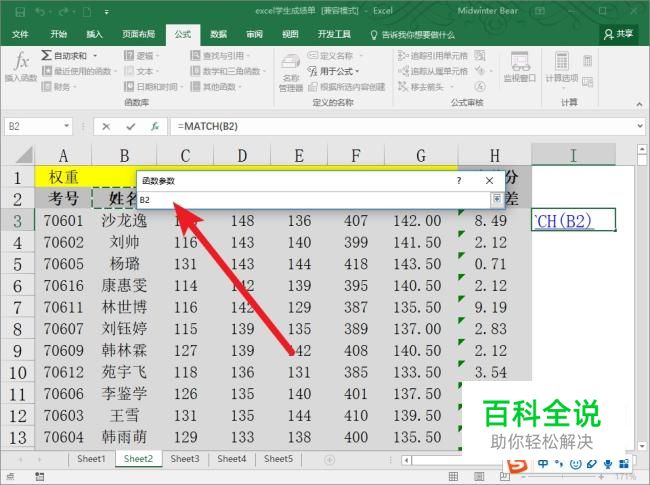The image size is (650, 485).
Task: Click the vertical scrollbar up arrow
Action: (x=642, y=149)
